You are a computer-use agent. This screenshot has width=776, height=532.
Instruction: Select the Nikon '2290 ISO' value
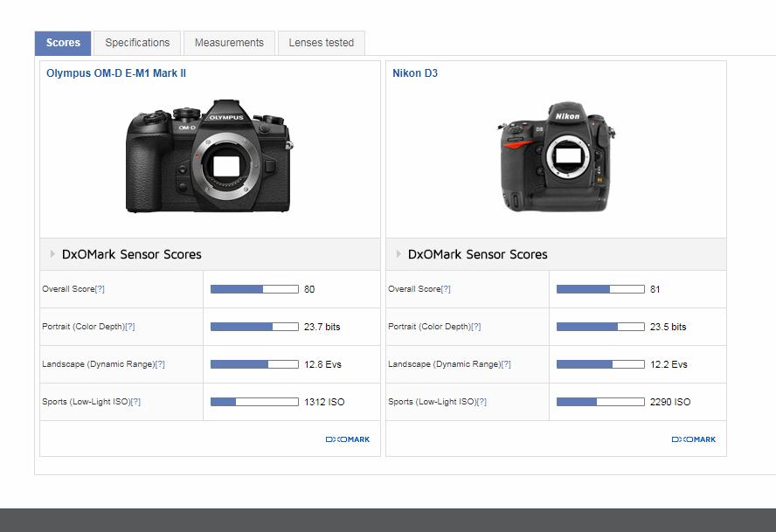point(670,402)
